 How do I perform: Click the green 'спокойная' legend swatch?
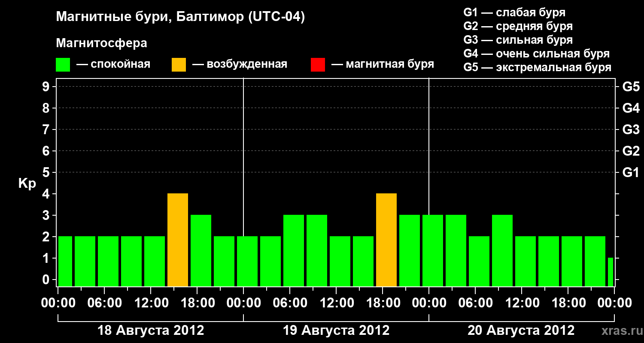click(63, 65)
